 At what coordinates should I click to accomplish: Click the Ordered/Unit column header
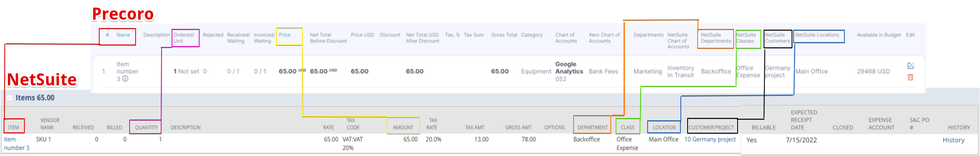184,38
